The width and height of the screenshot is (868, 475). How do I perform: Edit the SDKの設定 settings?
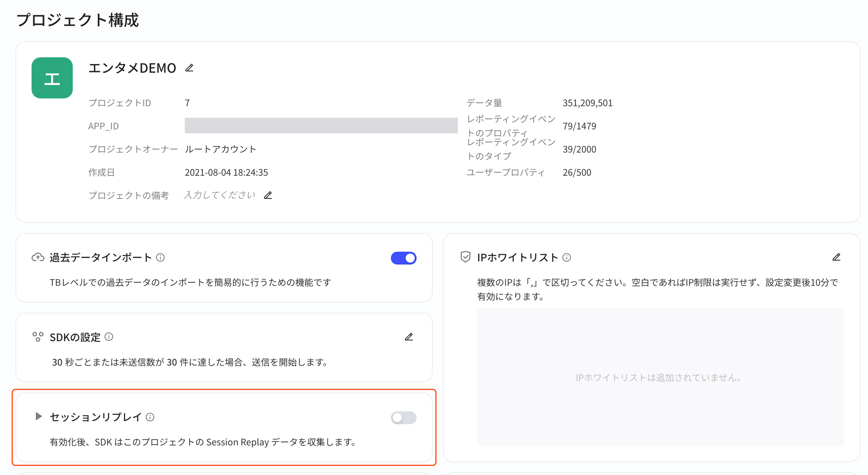(x=409, y=337)
